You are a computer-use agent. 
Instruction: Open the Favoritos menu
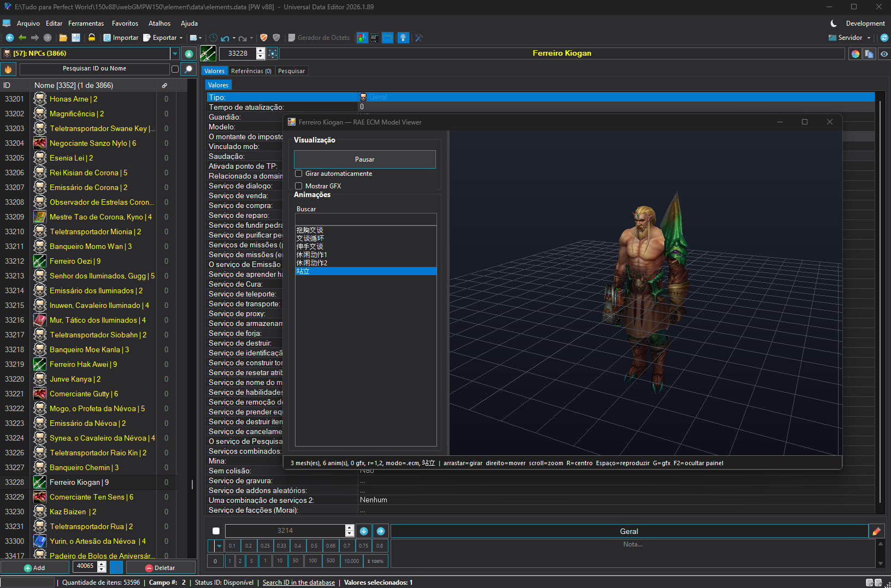tap(125, 23)
